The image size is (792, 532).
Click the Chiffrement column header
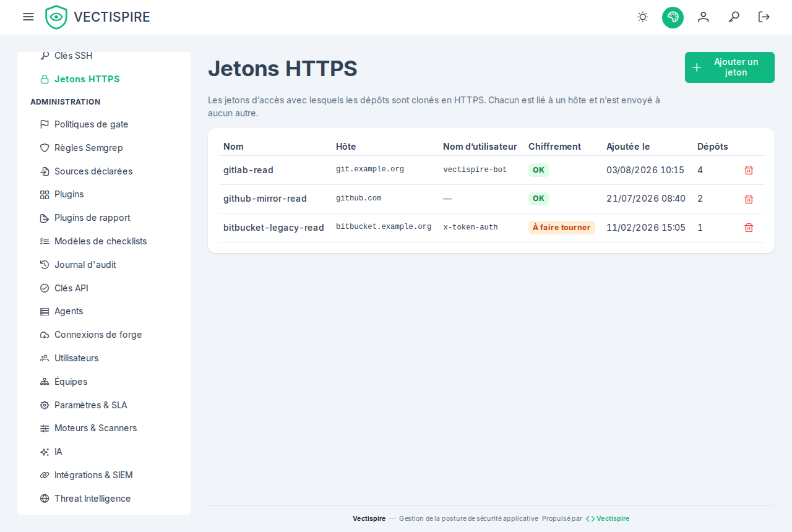pos(554,147)
